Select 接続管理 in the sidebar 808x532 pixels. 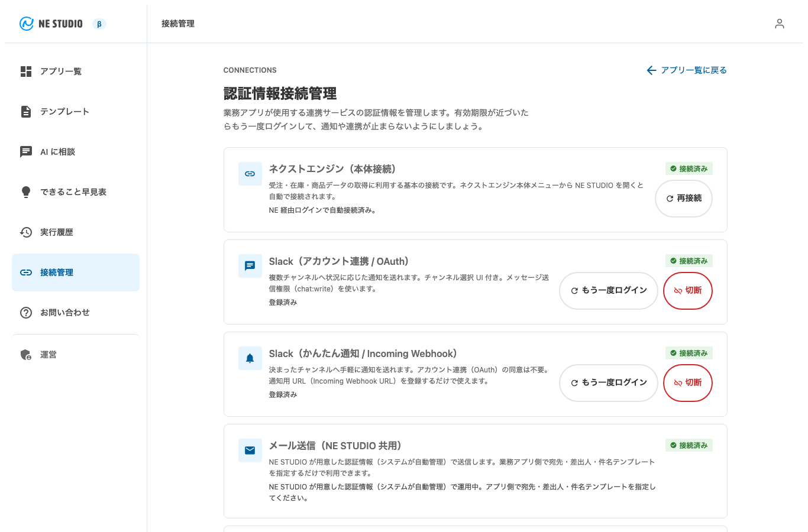point(76,273)
